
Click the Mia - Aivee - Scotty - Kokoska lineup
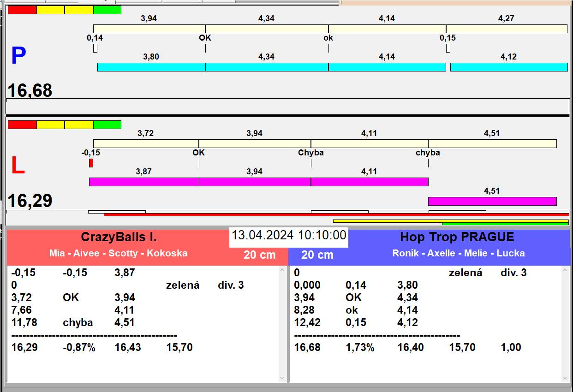pyautogui.click(x=119, y=253)
